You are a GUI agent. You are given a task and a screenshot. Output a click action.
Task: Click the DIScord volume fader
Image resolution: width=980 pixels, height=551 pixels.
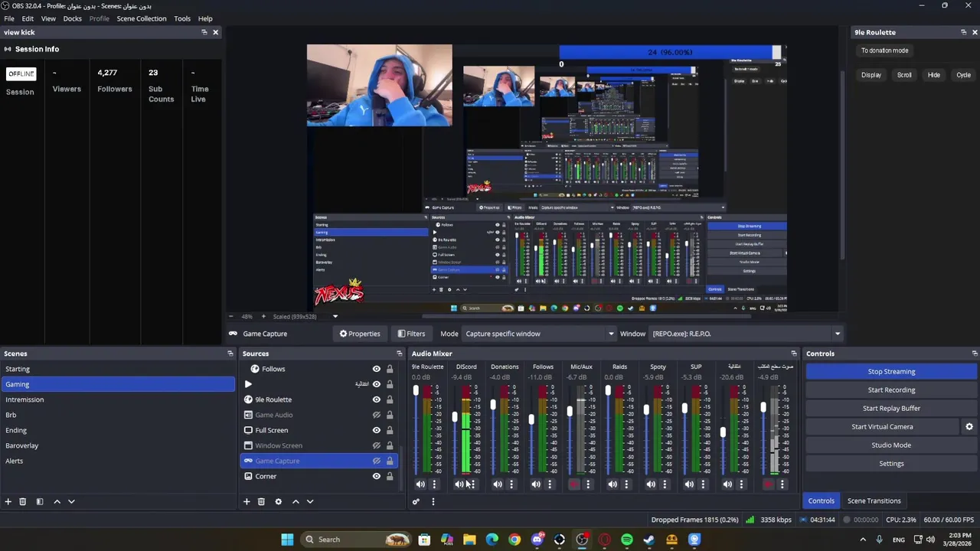[455, 418]
